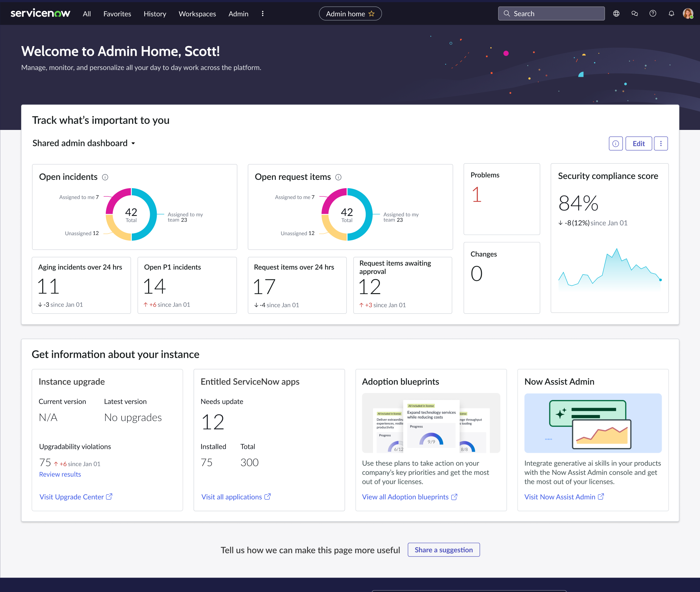
Task: Open the user profile avatar
Action: pos(688,14)
